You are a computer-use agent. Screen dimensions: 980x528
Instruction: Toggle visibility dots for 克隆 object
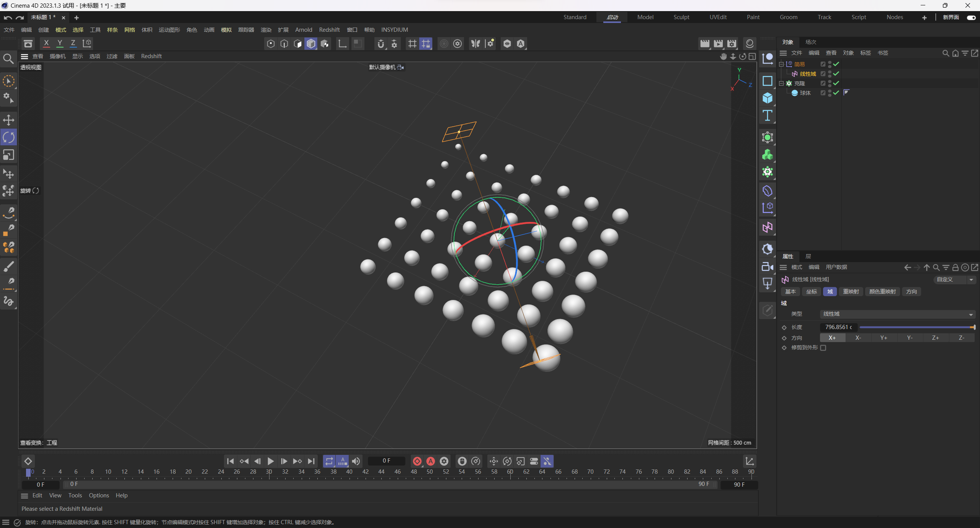tap(830, 83)
